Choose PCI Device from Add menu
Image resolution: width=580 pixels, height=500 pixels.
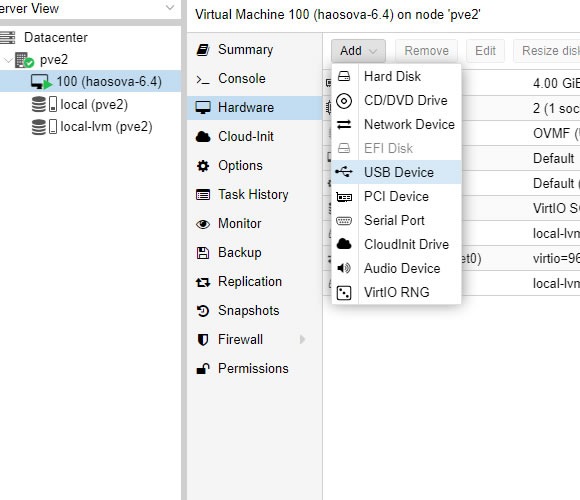[x=397, y=196]
